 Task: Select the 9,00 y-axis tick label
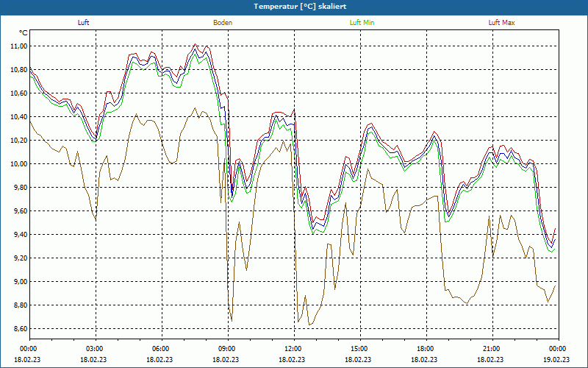tap(19, 281)
